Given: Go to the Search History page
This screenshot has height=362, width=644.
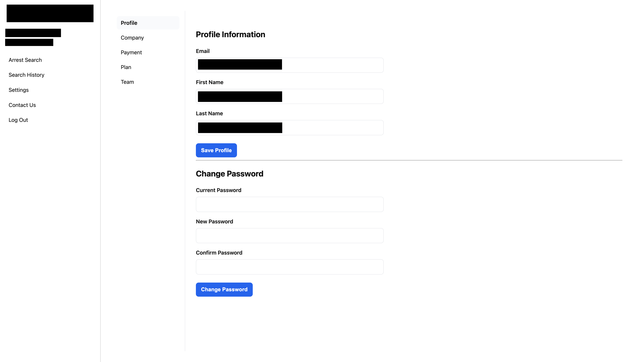Looking at the screenshot, I should (26, 75).
